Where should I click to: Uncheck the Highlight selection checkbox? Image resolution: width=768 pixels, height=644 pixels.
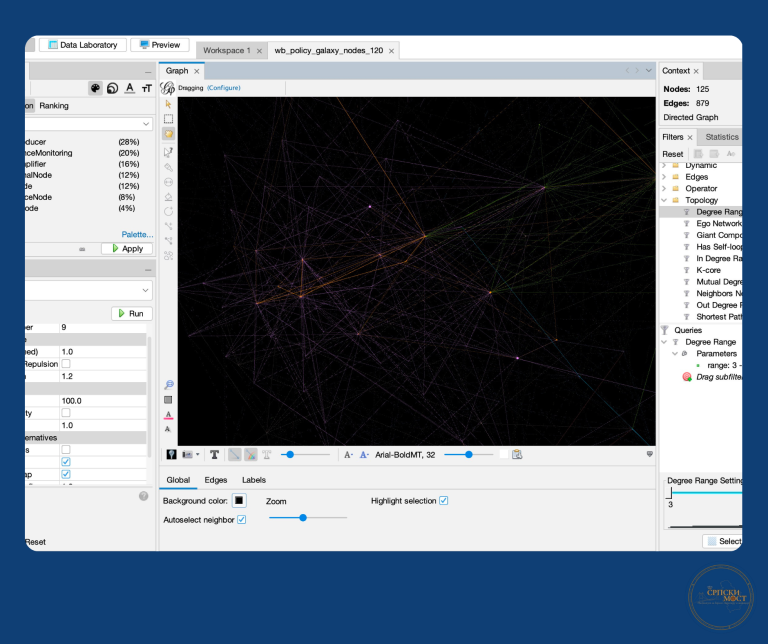pyautogui.click(x=443, y=500)
